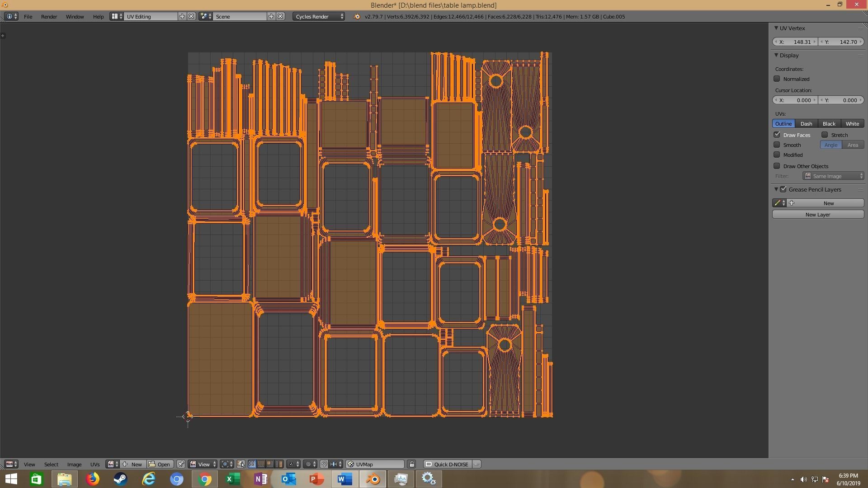Toggle the snap magnet icon in header
Screen dimensions: 868x488
tap(324, 464)
